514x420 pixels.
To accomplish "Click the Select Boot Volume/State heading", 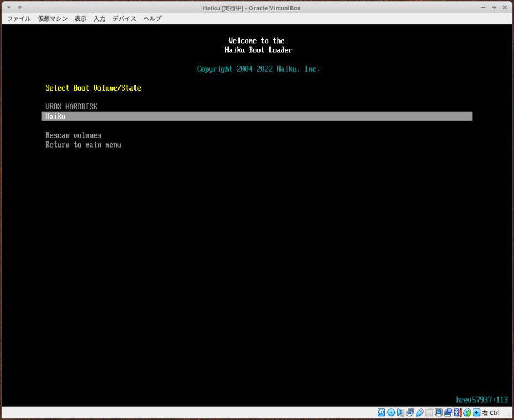I will (93, 88).
